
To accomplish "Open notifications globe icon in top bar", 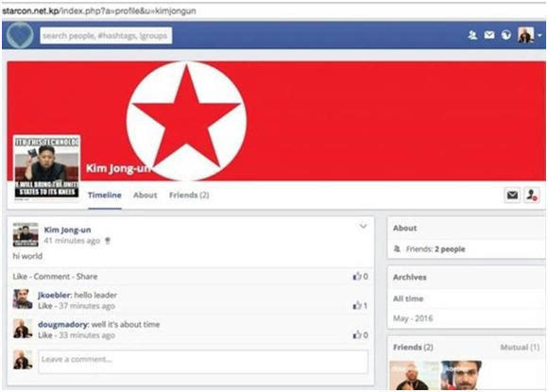I will (x=506, y=35).
